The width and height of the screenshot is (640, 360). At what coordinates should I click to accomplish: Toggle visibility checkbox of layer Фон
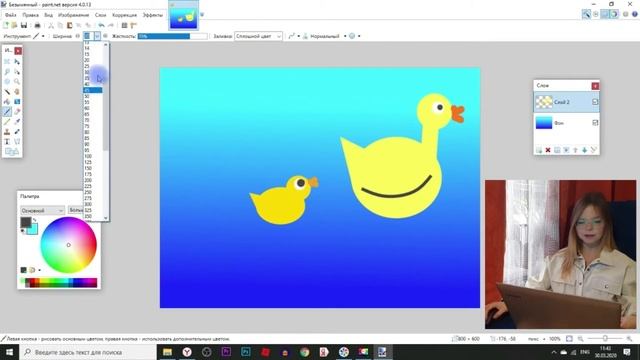595,122
